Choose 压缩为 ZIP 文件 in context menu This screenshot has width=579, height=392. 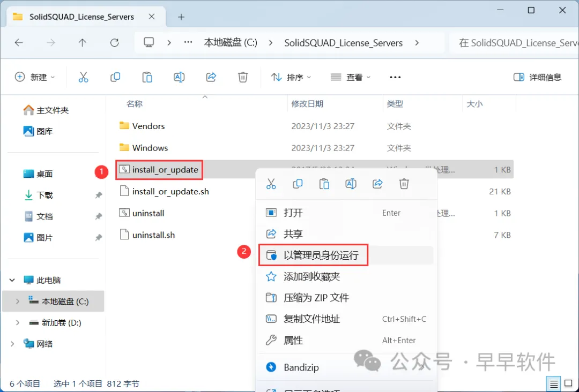tap(346, 298)
